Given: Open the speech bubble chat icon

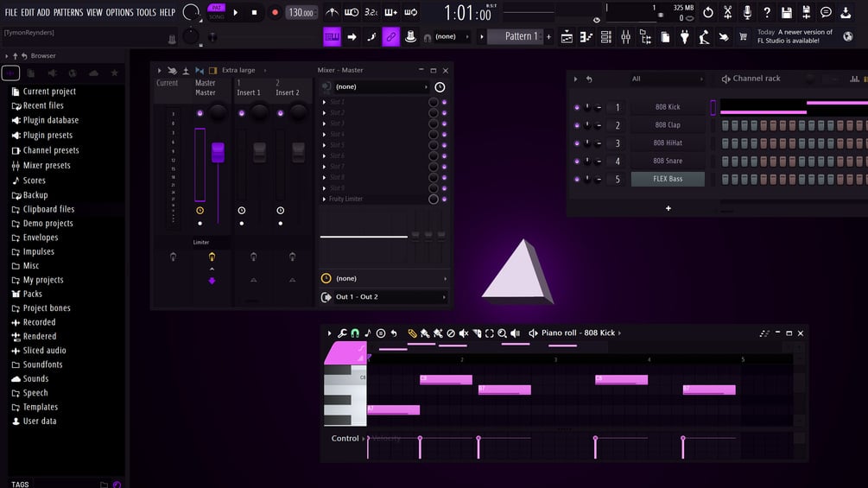Looking at the screenshot, I should [826, 12].
